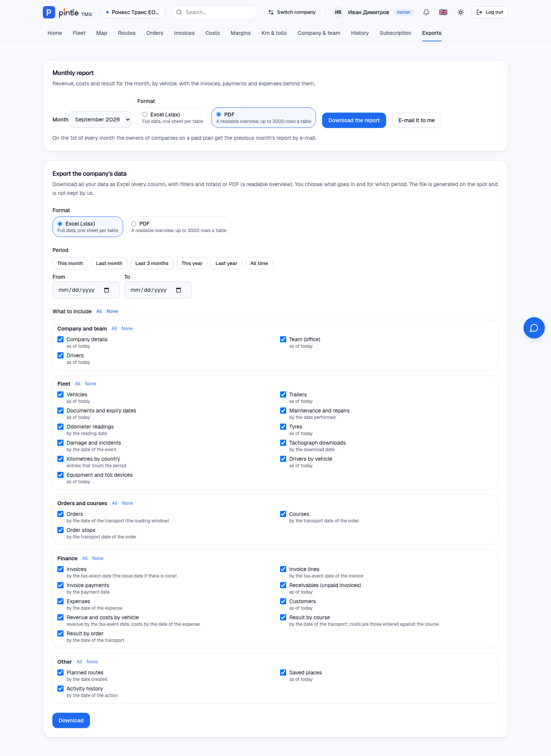Select Excel format for the monthly report
The height and width of the screenshot is (756, 551).
pos(173,118)
